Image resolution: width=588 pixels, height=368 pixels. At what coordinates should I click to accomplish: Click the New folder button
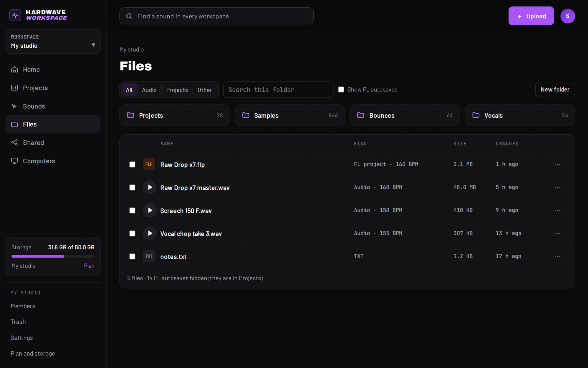click(555, 89)
